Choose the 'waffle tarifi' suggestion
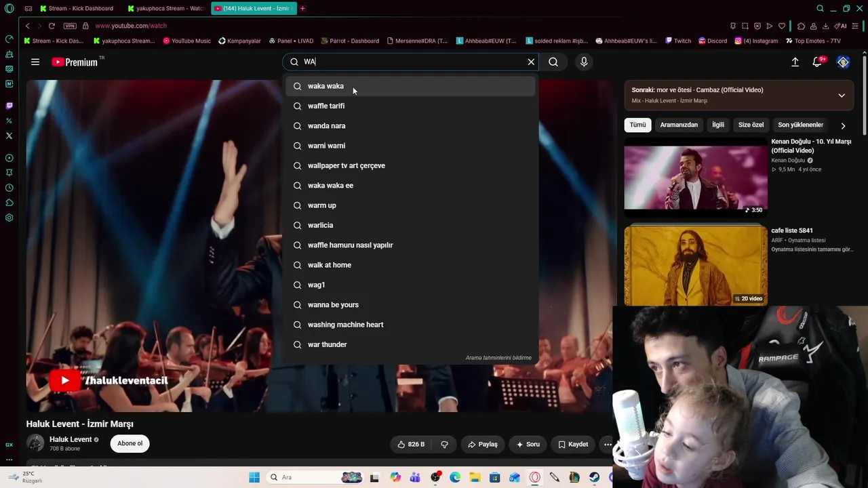 (410, 106)
